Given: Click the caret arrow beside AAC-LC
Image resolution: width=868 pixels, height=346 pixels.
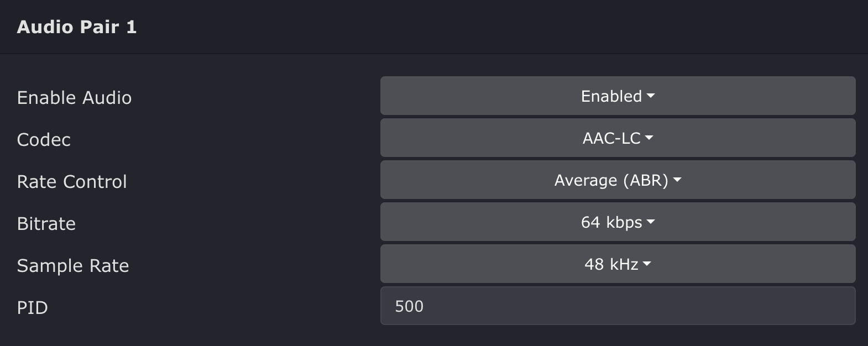Looking at the screenshot, I should tap(649, 138).
